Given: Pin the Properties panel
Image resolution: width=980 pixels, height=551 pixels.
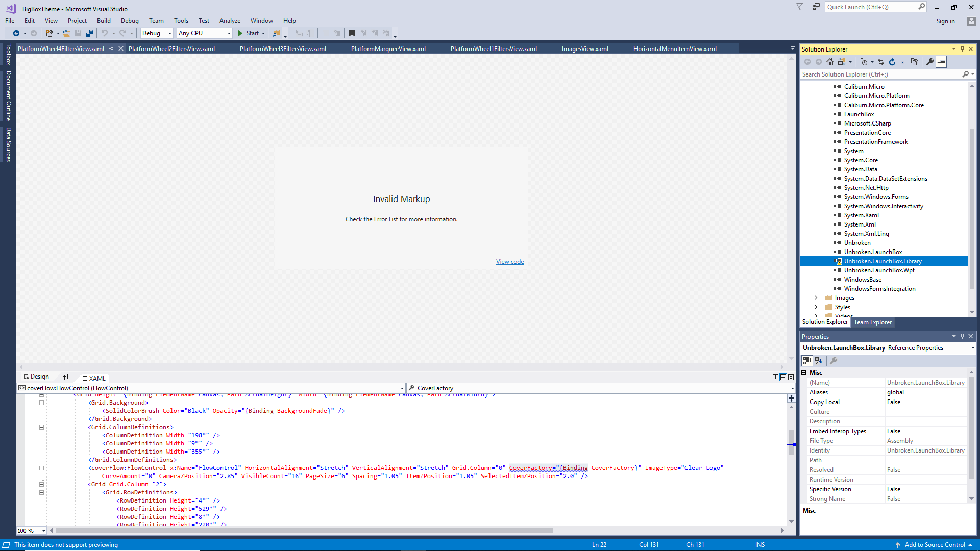Looking at the screenshot, I should pyautogui.click(x=963, y=337).
